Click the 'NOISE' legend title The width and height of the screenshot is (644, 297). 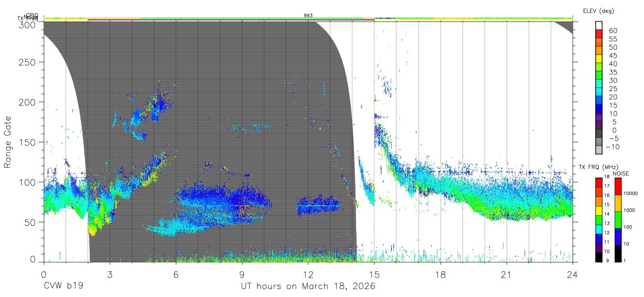[x=620, y=173]
